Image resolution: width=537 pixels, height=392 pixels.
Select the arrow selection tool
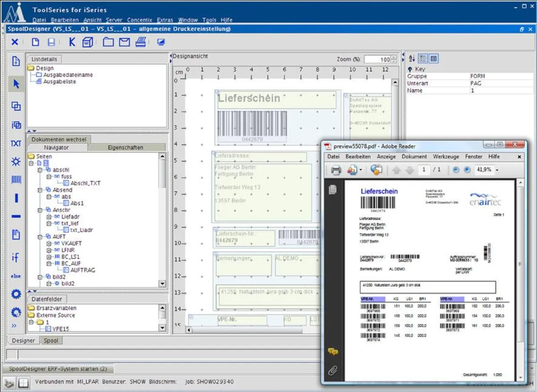(x=16, y=83)
